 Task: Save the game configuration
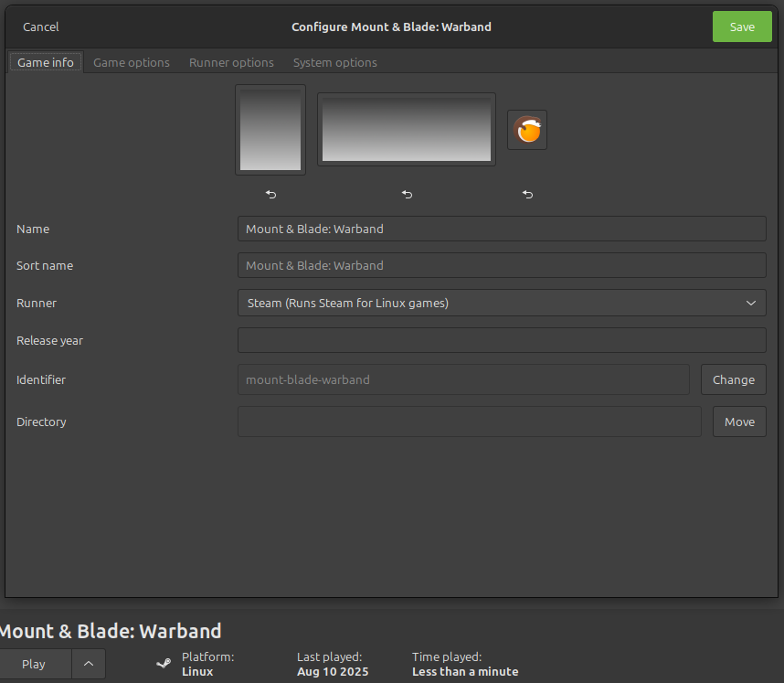742,27
